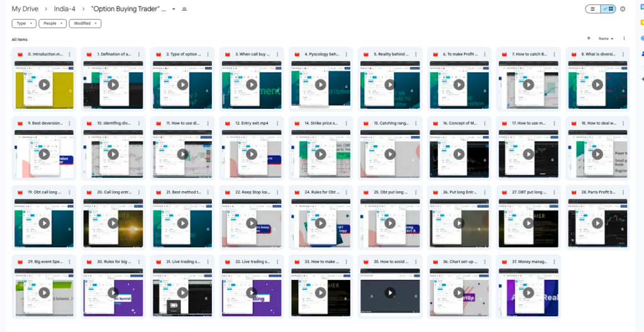Select the grid layout view
The height and width of the screenshot is (332, 644).
(608, 9)
